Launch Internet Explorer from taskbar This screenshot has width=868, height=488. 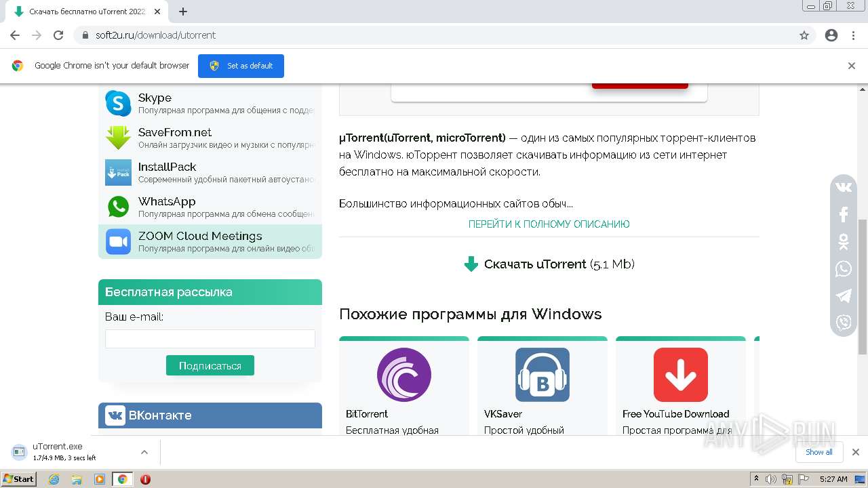[54, 479]
